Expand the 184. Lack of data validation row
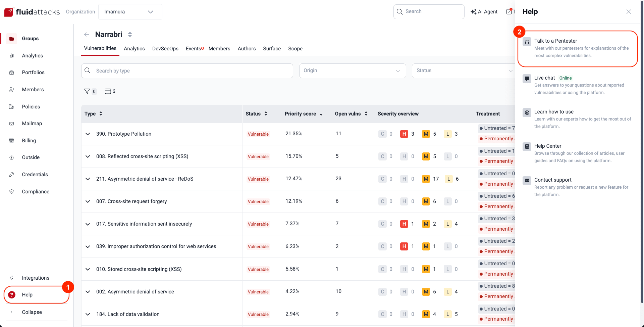The width and height of the screenshot is (644, 327). pyautogui.click(x=88, y=314)
